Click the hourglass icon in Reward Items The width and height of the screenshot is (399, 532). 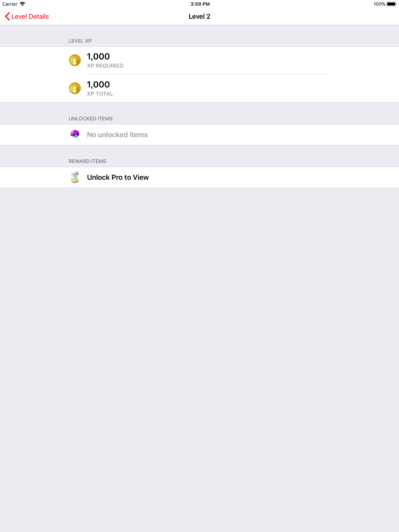74,177
